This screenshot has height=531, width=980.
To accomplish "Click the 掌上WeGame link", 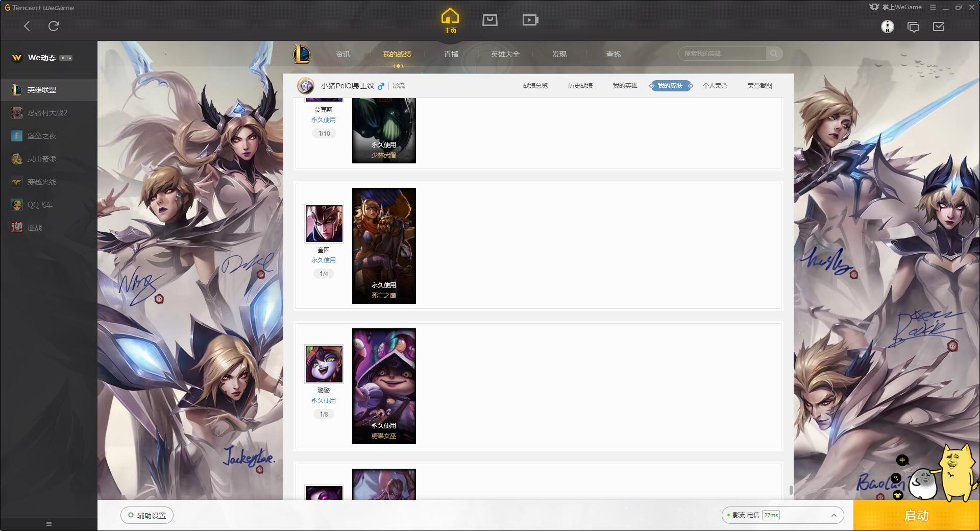I will 895,7.
